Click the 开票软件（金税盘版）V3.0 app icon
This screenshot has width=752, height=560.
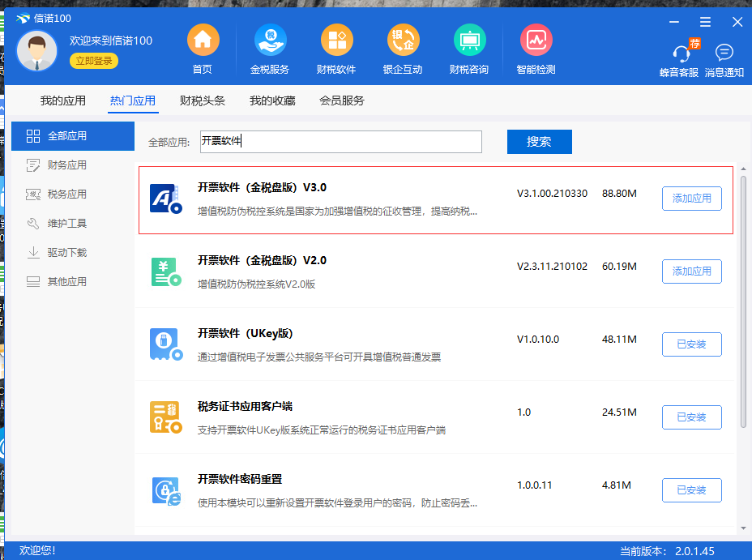(166, 199)
